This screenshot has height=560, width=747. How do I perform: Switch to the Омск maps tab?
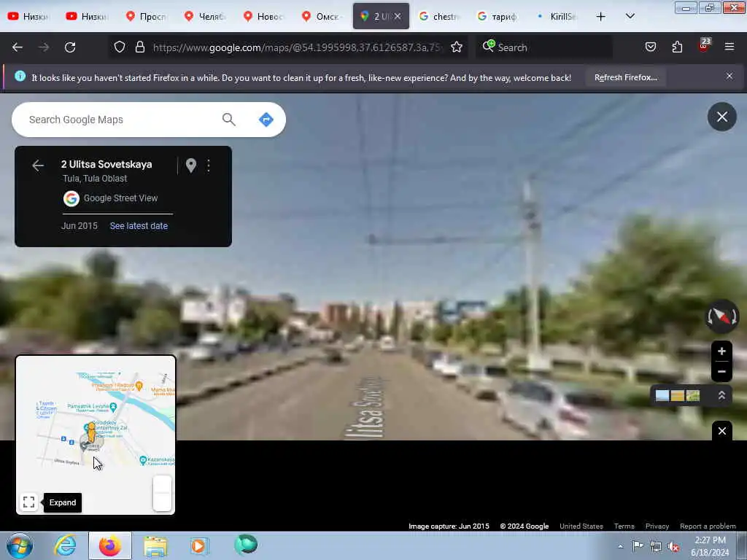322,16
